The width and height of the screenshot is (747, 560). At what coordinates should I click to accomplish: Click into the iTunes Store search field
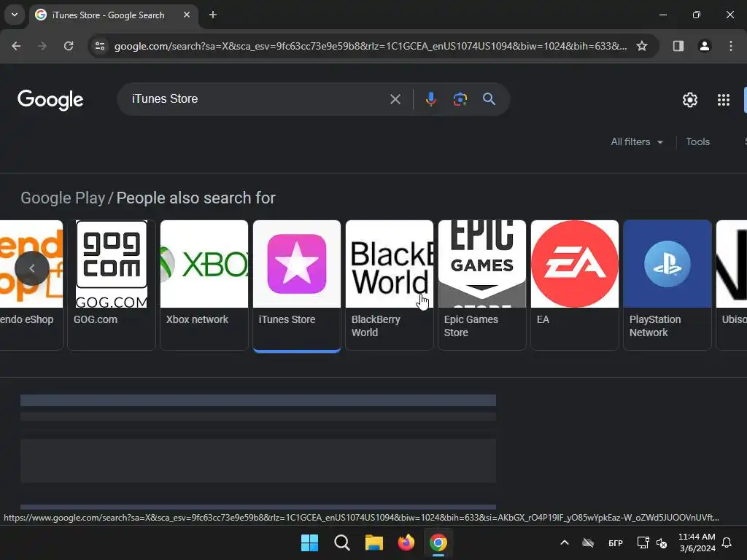[x=258, y=99]
